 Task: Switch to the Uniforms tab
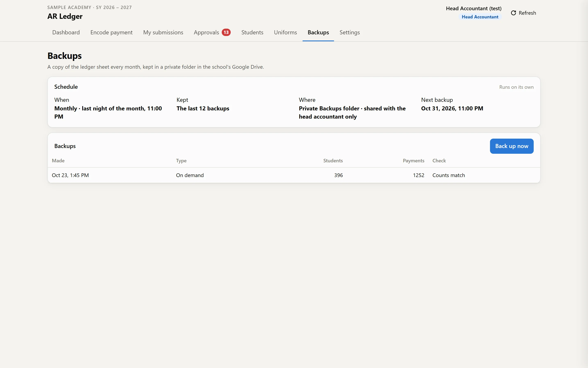(285, 32)
